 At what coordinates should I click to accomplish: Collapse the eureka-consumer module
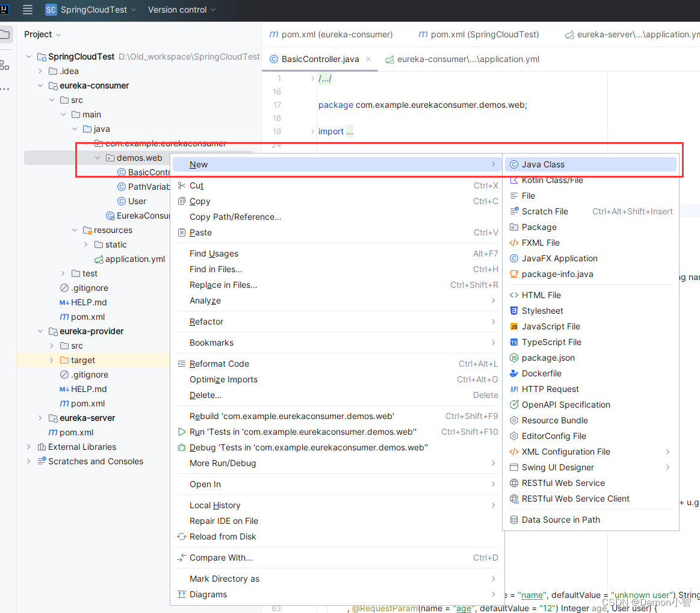[x=40, y=86]
